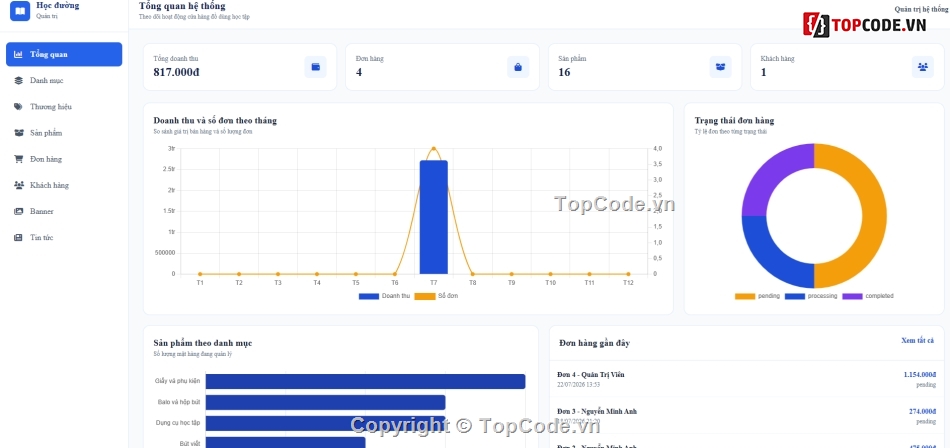This screenshot has height=448, width=950.
Task: Click the Tổng quan hệ thống page heading
Action: coord(182,6)
